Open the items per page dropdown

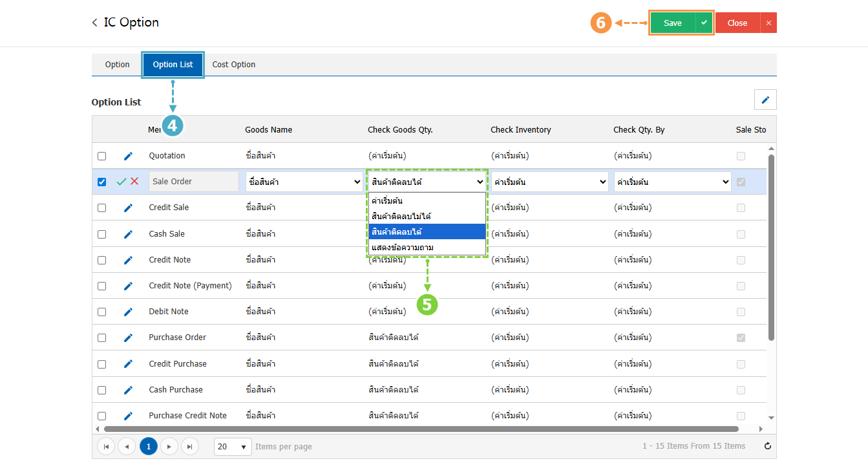point(233,446)
